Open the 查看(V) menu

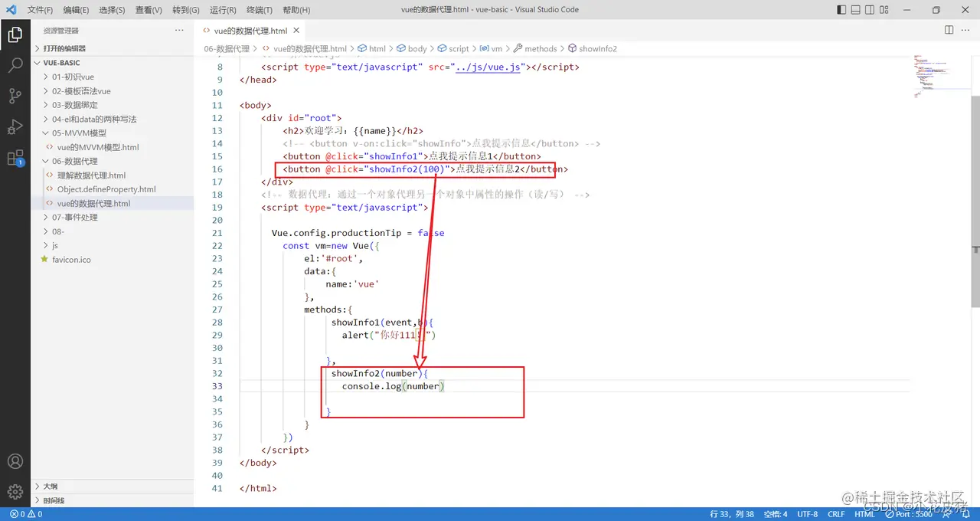149,10
